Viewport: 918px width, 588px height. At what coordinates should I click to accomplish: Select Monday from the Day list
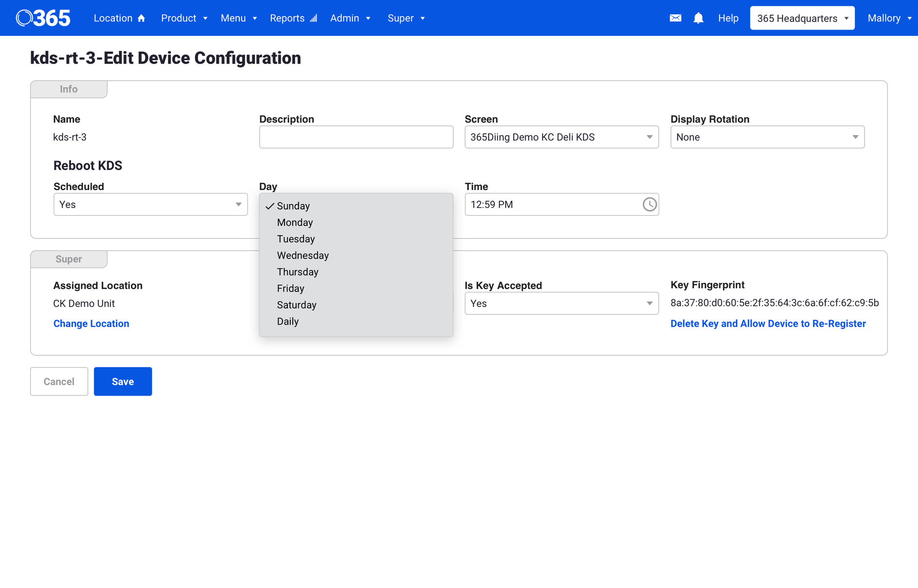click(295, 223)
